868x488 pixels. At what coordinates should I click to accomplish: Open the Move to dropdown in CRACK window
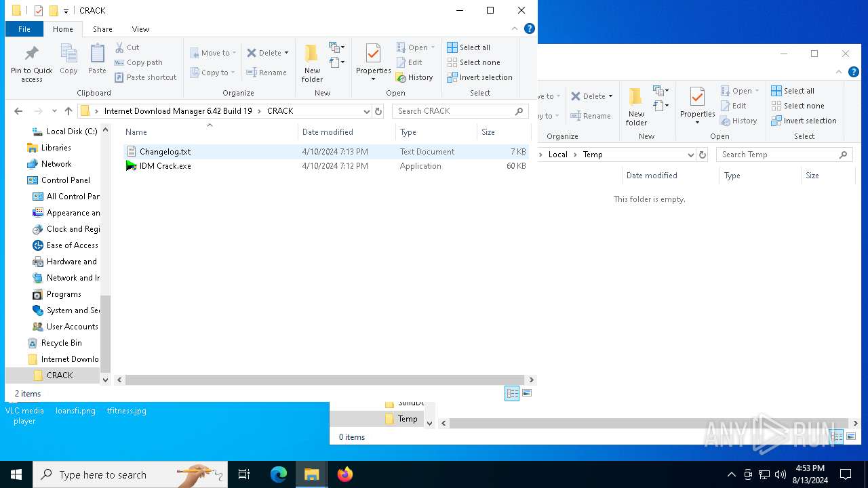[x=213, y=53]
